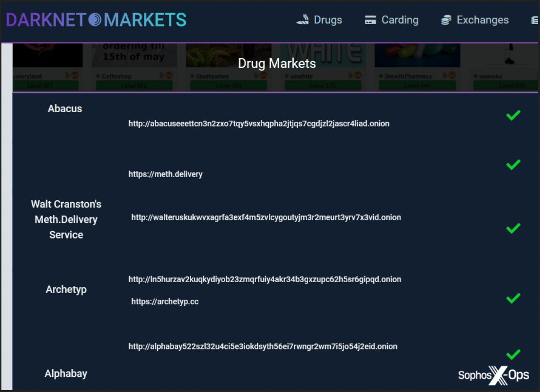Click the green checkmark for Archetyp
This screenshot has height=392, width=540.
pos(513,298)
